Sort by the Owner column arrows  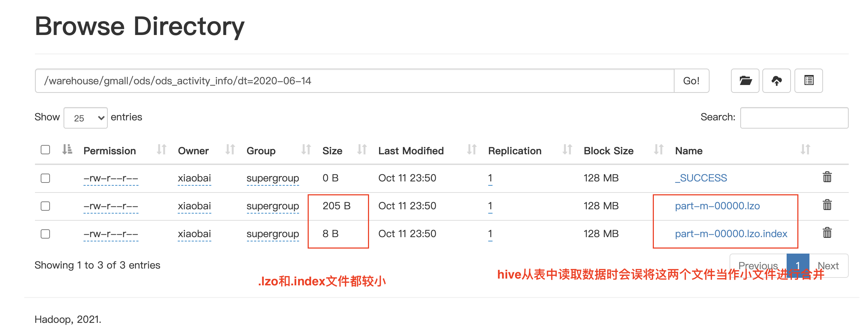coord(230,150)
